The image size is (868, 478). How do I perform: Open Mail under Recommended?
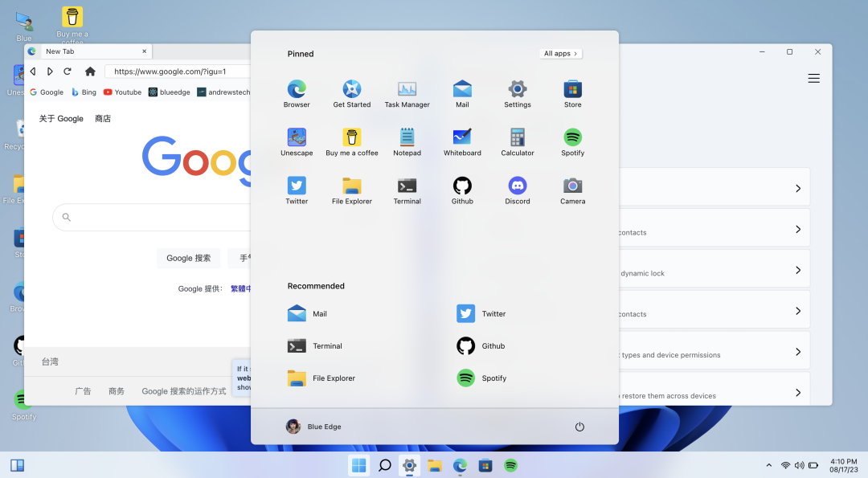[x=307, y=313]
